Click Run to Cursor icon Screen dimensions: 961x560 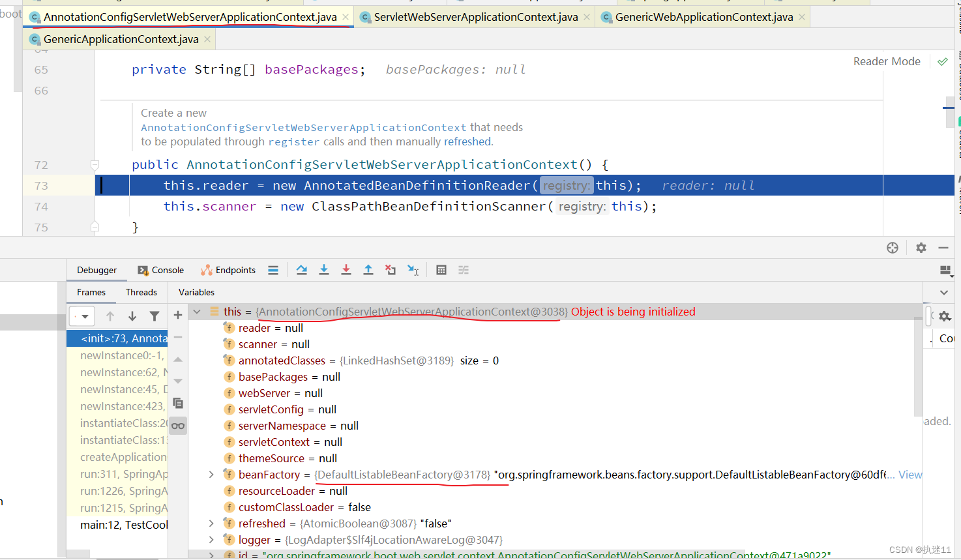coord(413,270)
